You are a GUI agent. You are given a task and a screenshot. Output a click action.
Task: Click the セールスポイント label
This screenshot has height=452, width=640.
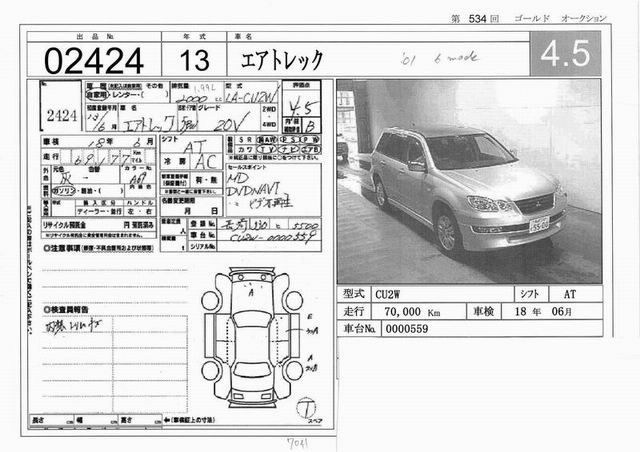pos(247,167)
